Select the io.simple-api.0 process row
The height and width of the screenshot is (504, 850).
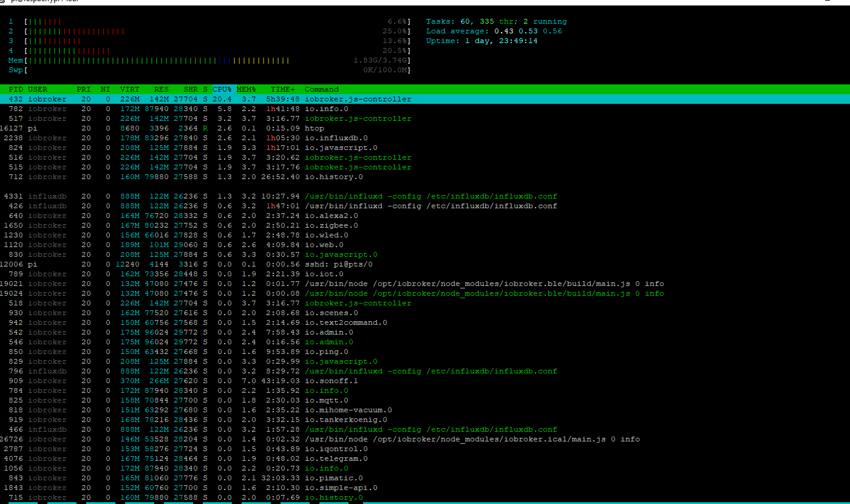(x=425, y=488)
